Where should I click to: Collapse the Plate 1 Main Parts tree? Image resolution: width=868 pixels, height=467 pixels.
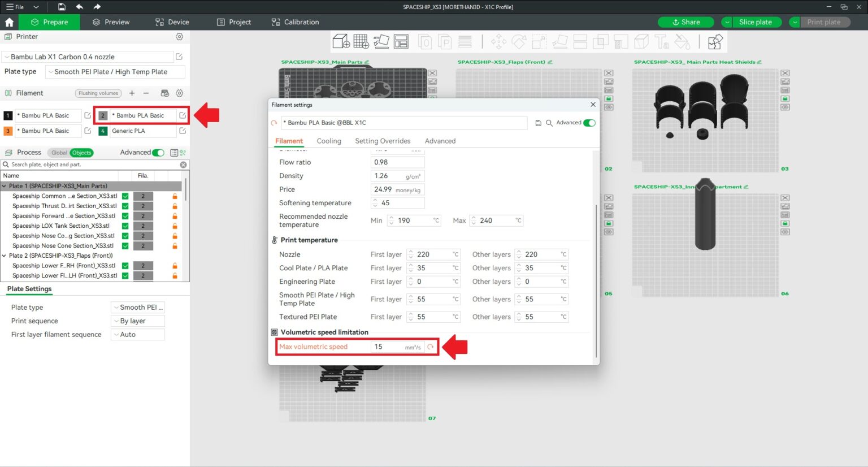(x=5, y=185)
